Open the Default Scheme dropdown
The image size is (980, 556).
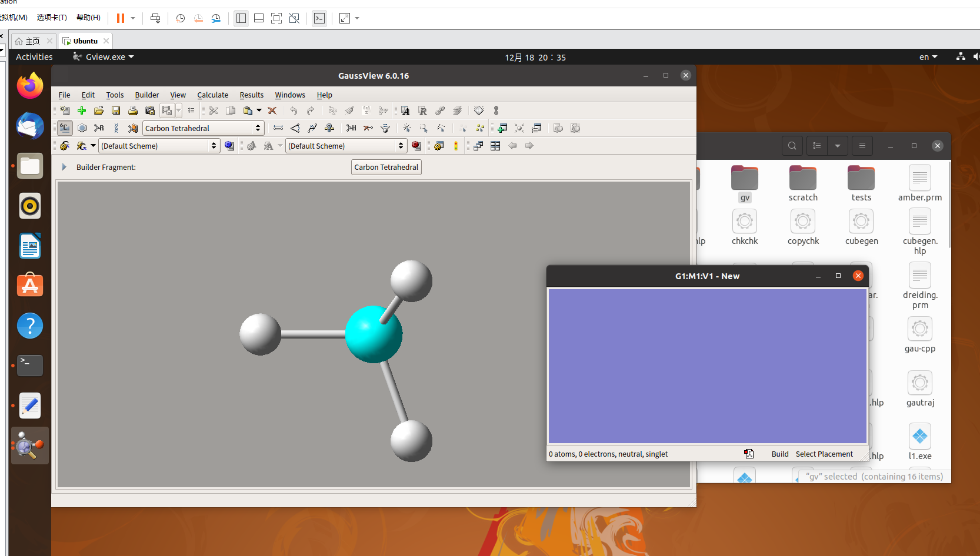pos(215,145)
